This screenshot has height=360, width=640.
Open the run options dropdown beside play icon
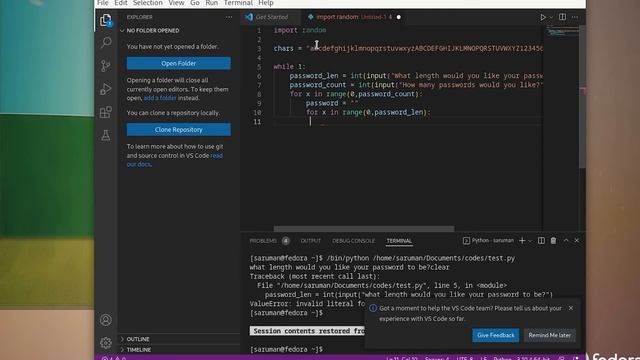click(x=551, y=18)
